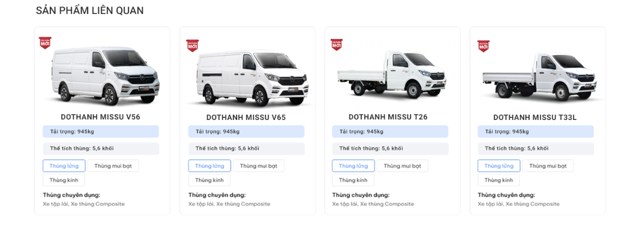Viewport: 644px width, 243px height.
Task: Select 'Thùng lửng' option on the V56 card
Action: [x=64, y=166]
